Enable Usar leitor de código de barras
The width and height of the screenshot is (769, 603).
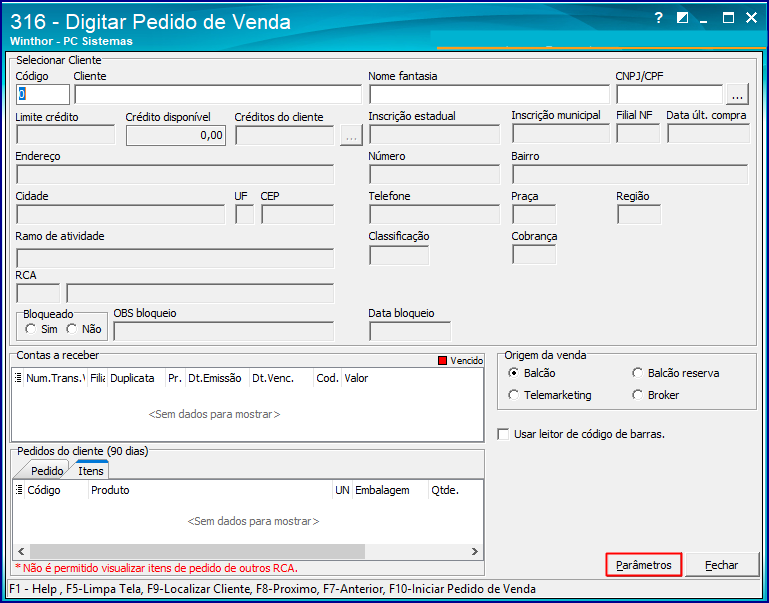click(x=503, y=434)
